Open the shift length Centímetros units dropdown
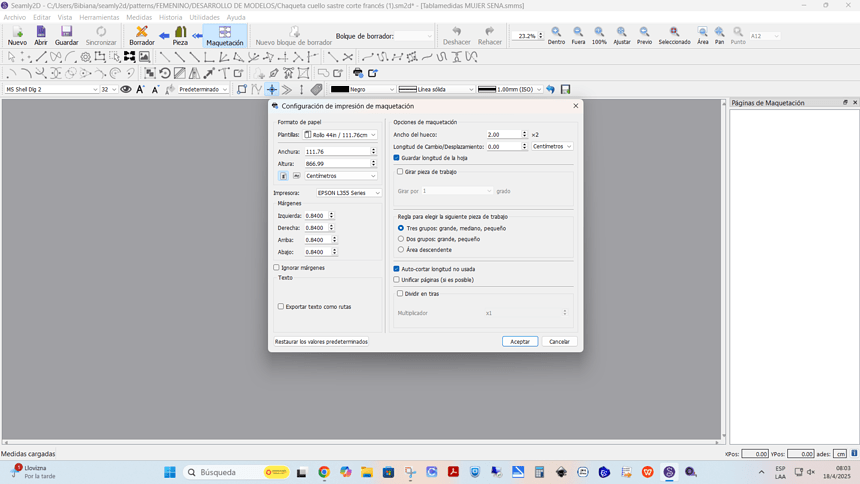This screenshot has height=484, width=860. pos(552,147)
